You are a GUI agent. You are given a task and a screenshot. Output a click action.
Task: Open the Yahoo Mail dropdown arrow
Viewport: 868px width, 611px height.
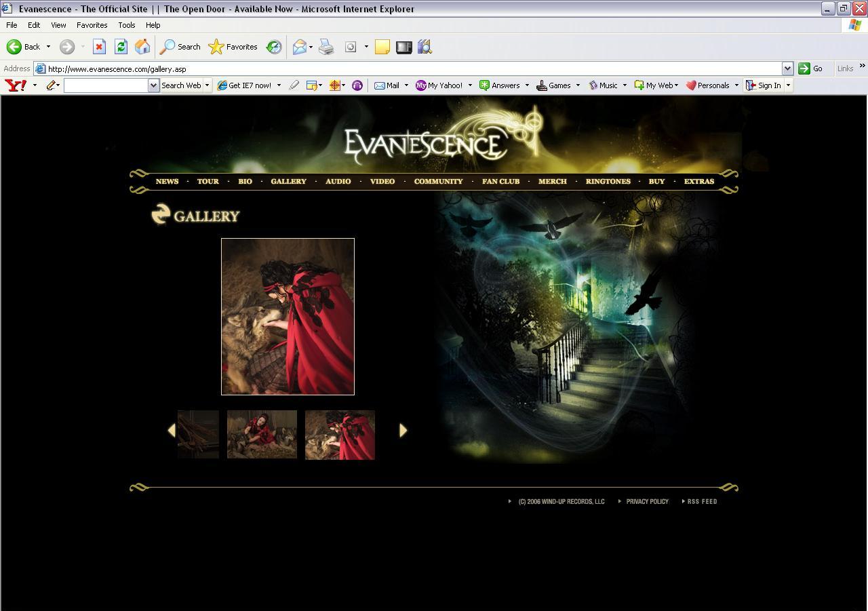pyautogui.click(x=406, y=85)
